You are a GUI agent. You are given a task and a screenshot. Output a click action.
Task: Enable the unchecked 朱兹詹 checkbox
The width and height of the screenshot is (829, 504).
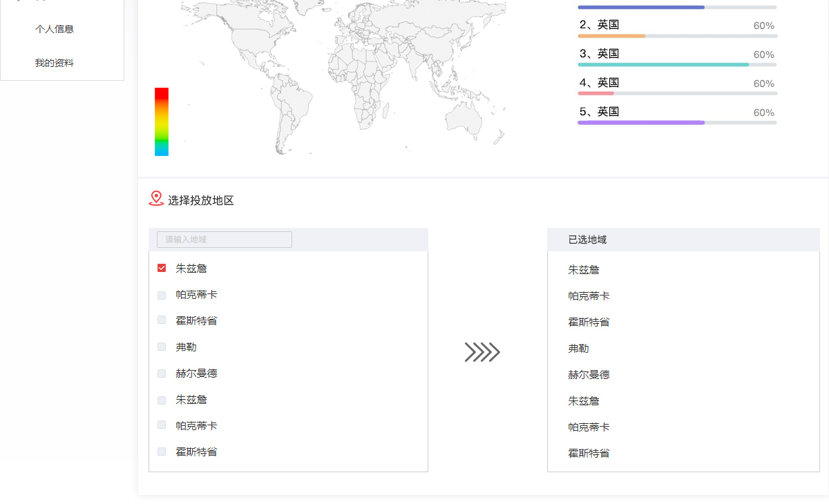[162, 400]
